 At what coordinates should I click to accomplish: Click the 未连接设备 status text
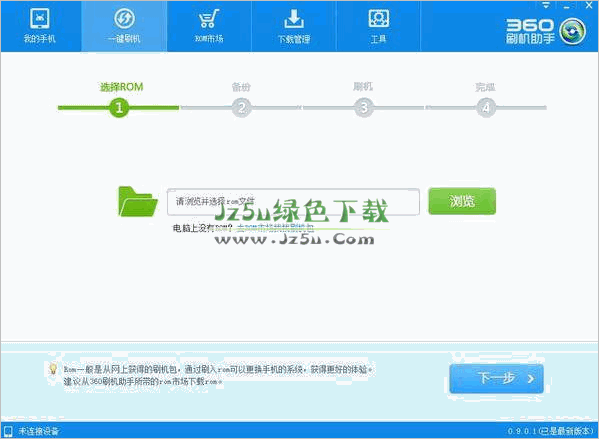pyautogui.click(x=39, y=431)
